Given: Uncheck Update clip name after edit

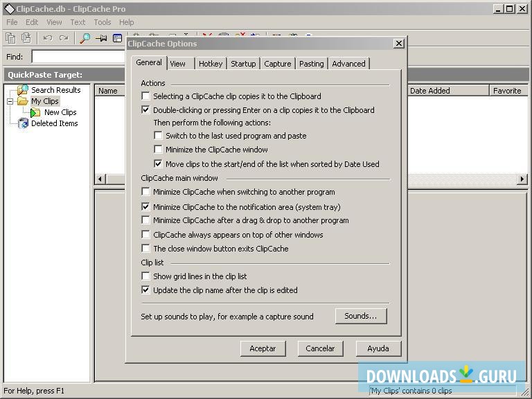Looking at the screenshot, I should [145, 290].
